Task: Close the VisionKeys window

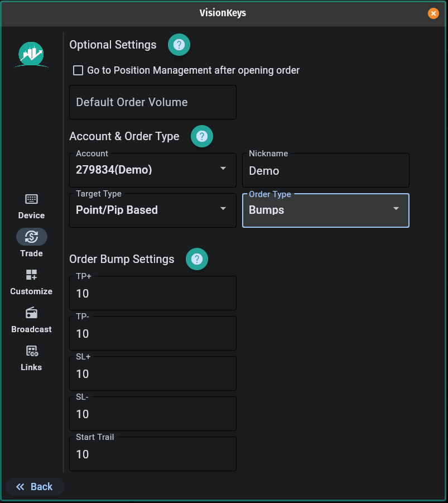Action: pyautogui.click(x=433, y=13)
